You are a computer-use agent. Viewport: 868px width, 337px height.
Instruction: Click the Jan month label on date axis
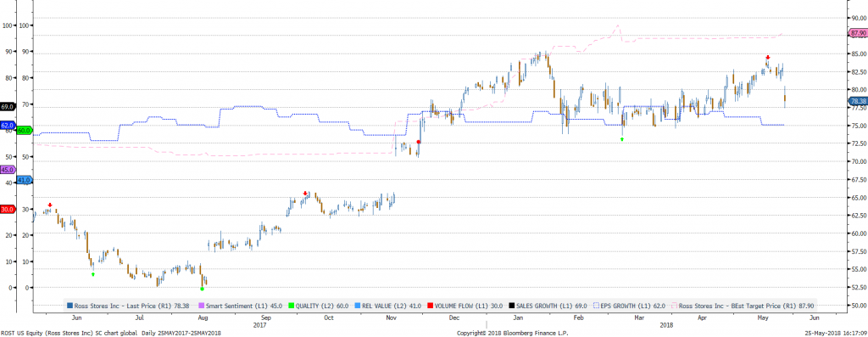(x=519, y=318)
